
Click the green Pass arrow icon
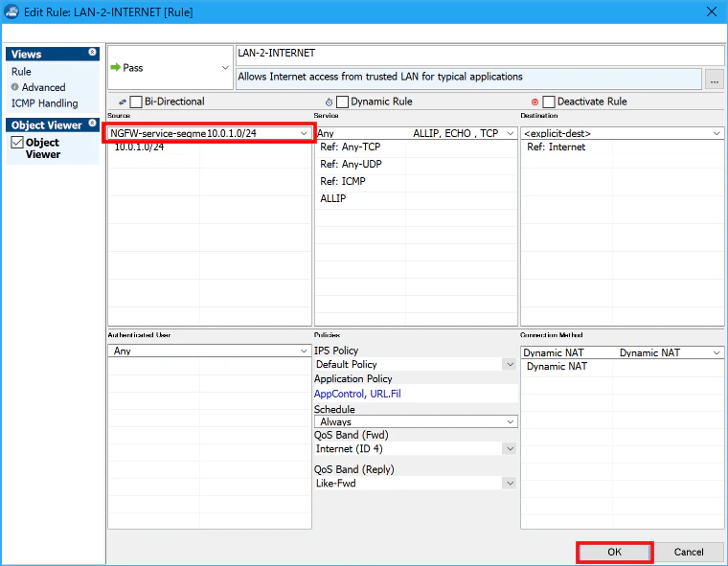click(x=115, y=67)
